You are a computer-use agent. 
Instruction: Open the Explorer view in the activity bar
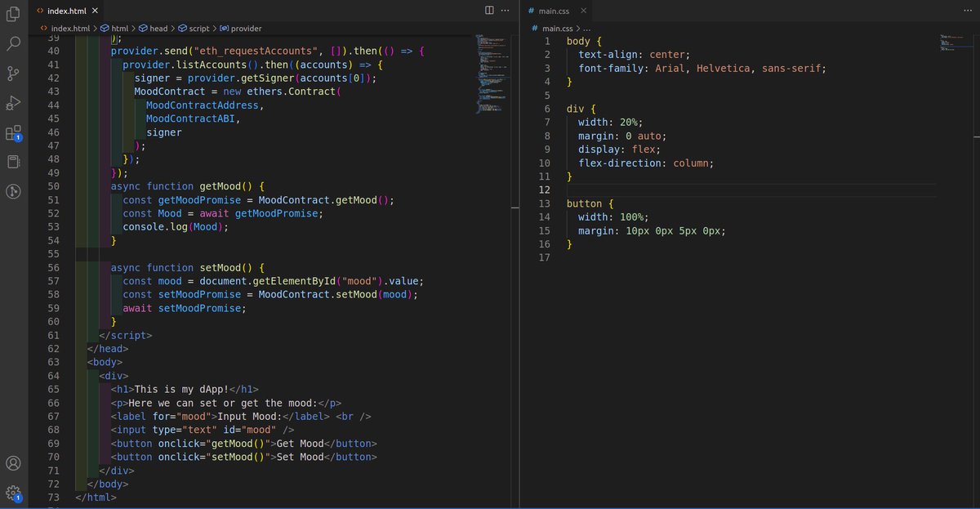click(x=13, y=14)
